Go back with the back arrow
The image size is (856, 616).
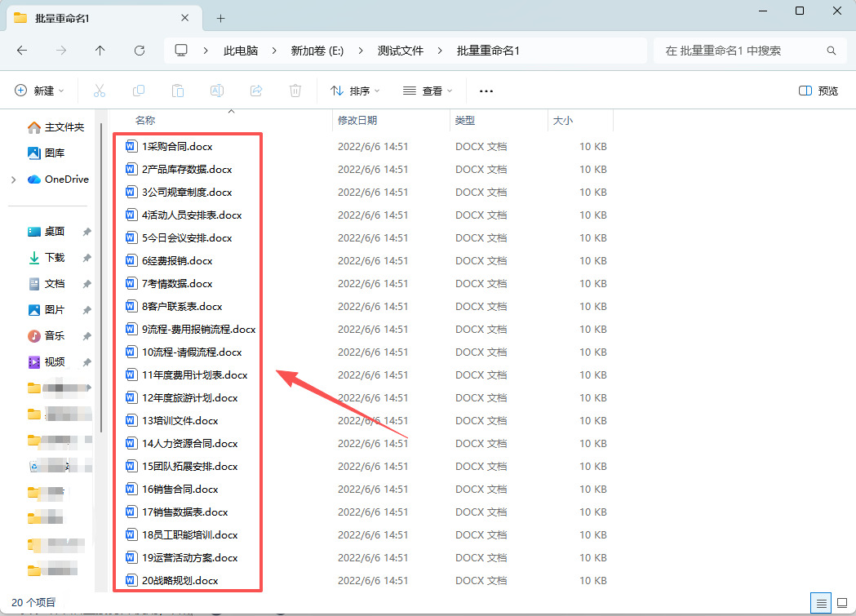pyautogui.click(x=22, y=51)
